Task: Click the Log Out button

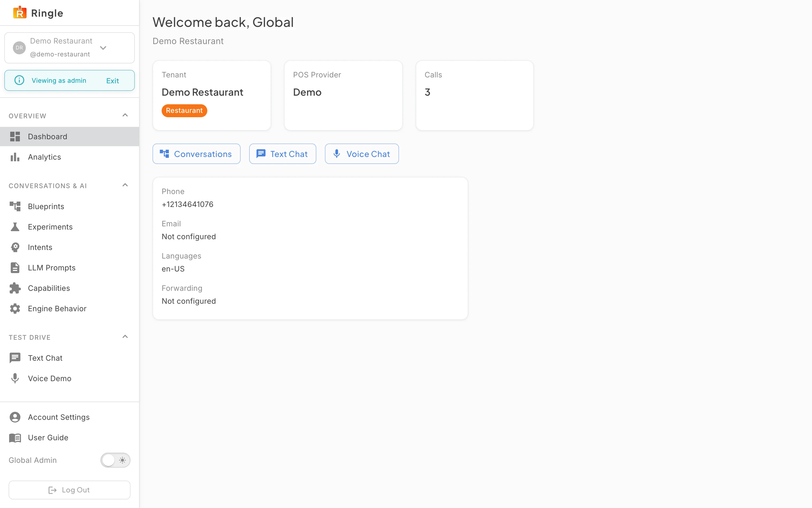Action: [70, 490]
